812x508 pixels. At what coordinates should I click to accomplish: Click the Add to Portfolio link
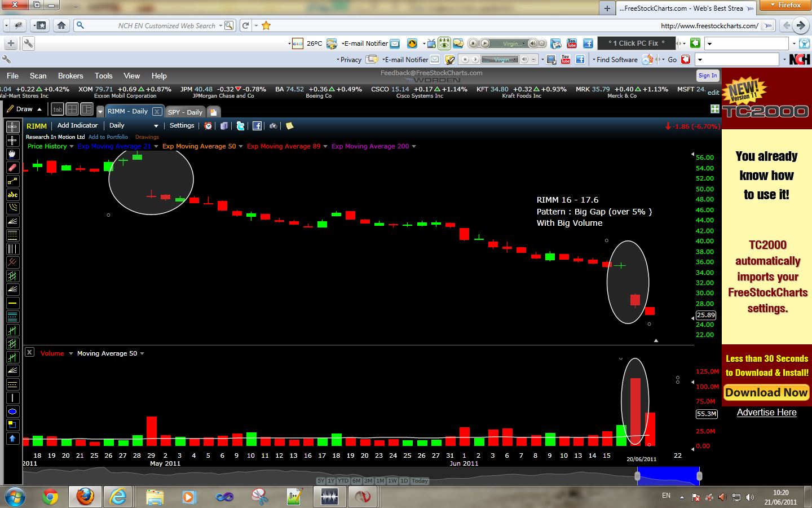tap(108, 137)
